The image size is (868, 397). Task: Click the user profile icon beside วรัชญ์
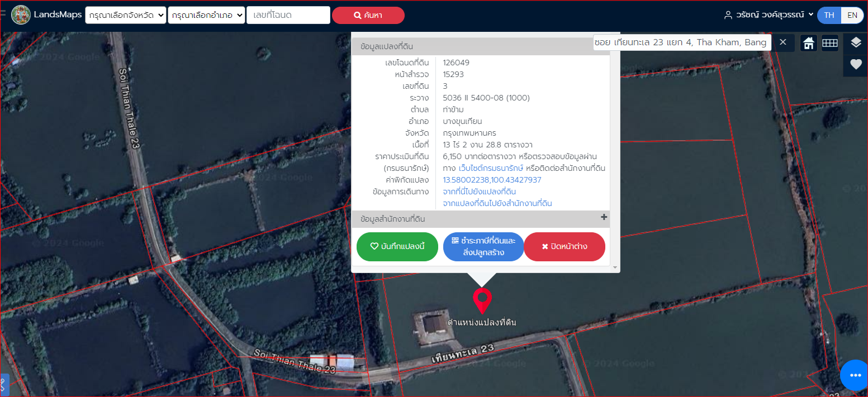coord(728,15)
